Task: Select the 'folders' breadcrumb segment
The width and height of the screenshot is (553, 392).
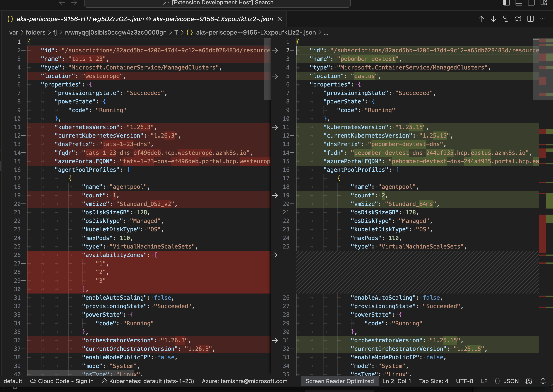Action: point(36,32)
